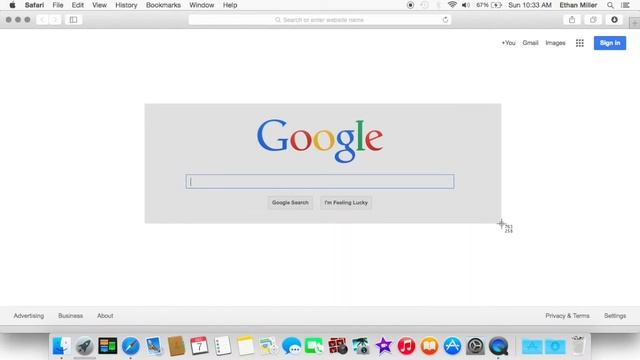Viewport: 640px width, 360px height.
Task: Open the Help menu
Action: click(230, 5)
